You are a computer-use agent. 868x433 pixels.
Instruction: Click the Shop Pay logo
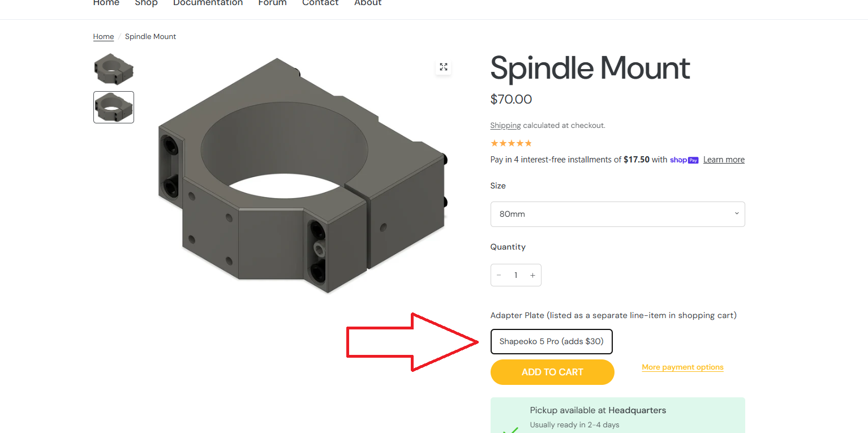tap(684, 160)
